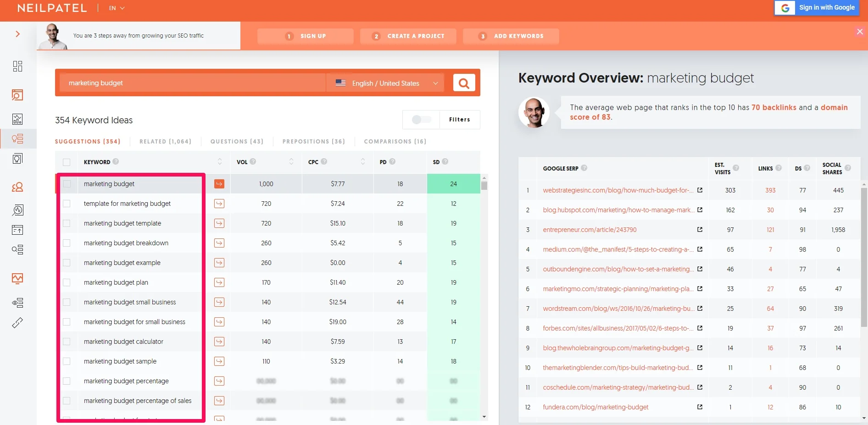Image resolution: width=868 pixels, height=425 pixels.
Task: Show help tooltip for Google SERP column
Action: [584, 168]
